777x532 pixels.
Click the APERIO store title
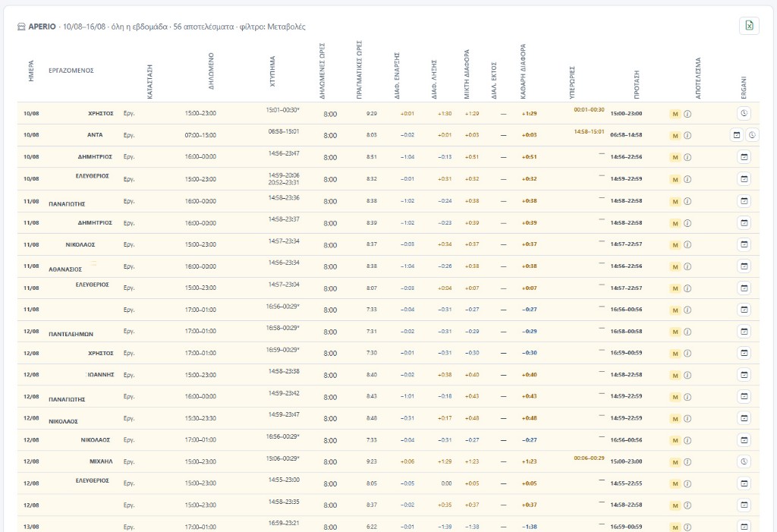(42, 27)
